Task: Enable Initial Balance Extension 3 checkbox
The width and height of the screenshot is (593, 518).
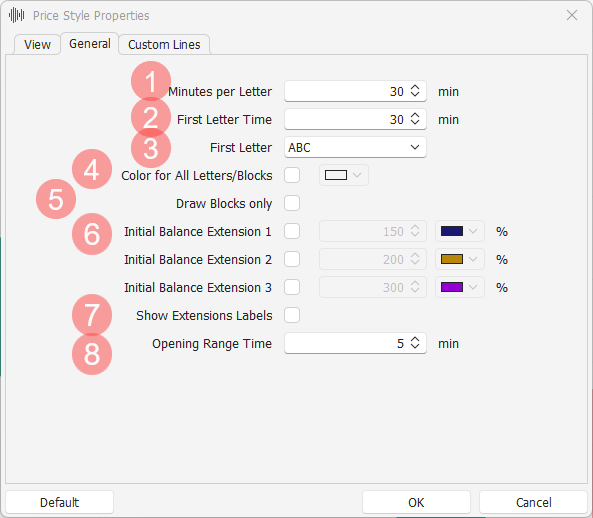Action: (x=292, y=287)
